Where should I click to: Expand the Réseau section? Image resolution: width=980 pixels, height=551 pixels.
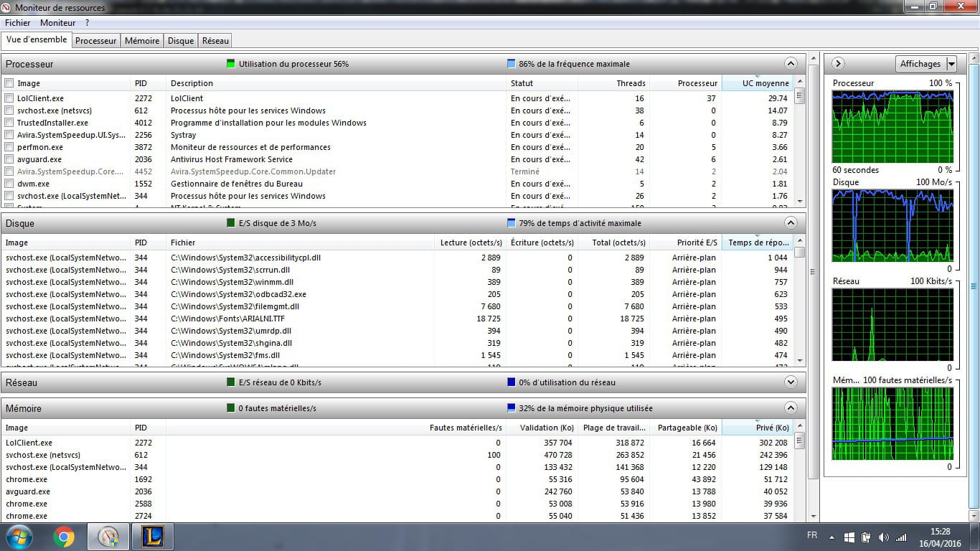pyautogui.click(x=791, y=382)
